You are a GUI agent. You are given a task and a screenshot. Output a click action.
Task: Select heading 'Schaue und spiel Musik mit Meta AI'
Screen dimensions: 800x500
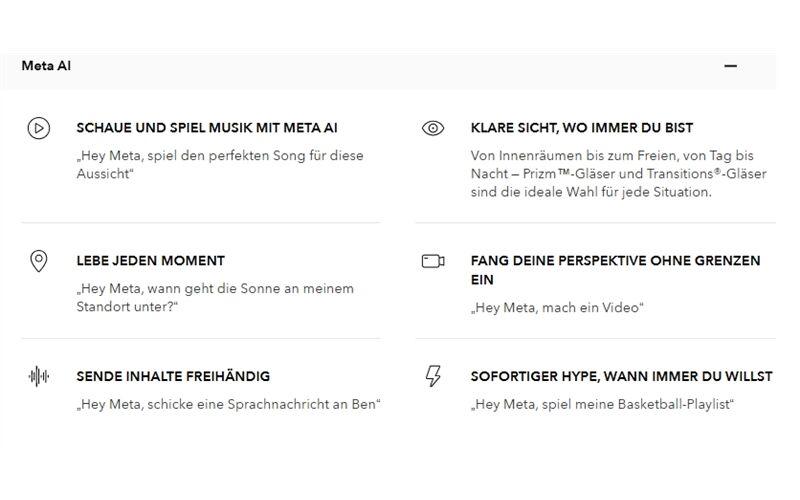pos(207,128)
